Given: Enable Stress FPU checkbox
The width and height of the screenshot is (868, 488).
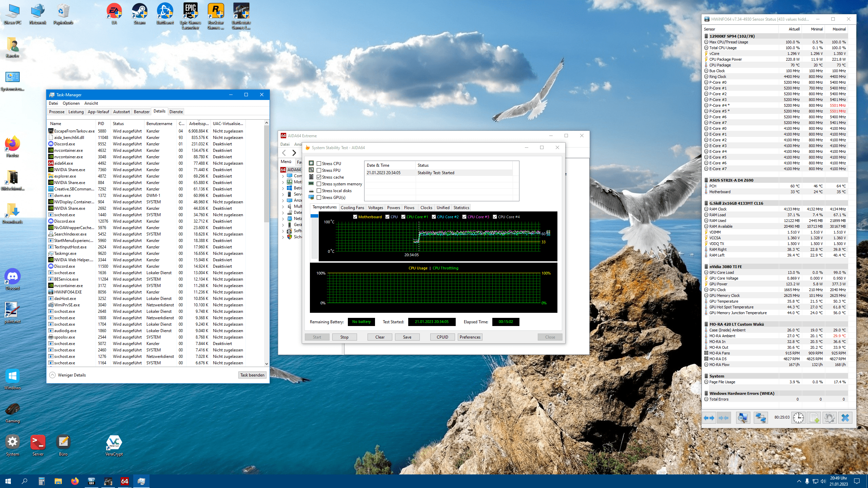Looking at the screenshot, I should coord(319,170).
